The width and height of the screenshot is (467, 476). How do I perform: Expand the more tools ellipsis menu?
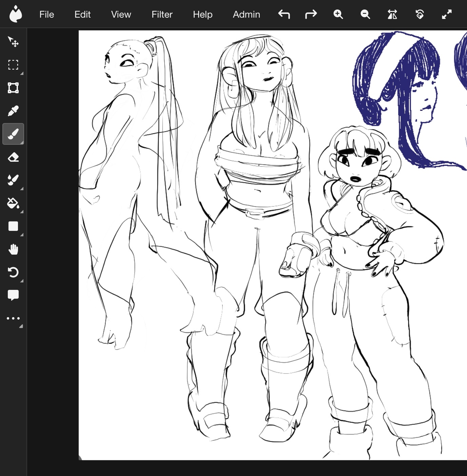13,318
